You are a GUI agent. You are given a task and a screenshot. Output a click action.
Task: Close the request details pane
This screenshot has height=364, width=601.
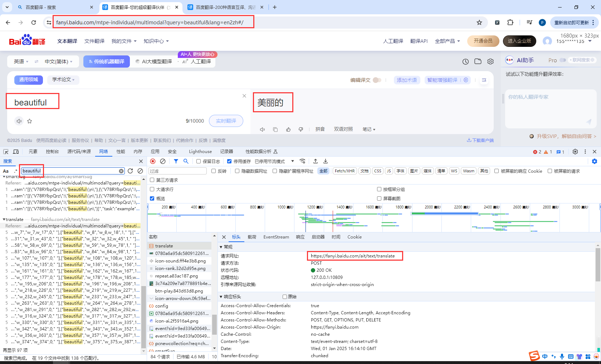tap(224, 237)
